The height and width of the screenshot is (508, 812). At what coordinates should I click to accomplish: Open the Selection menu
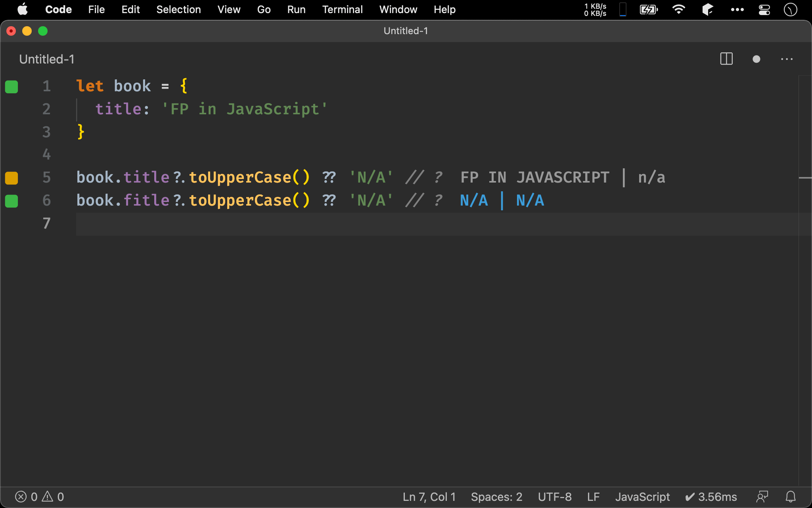click(178, 10)
